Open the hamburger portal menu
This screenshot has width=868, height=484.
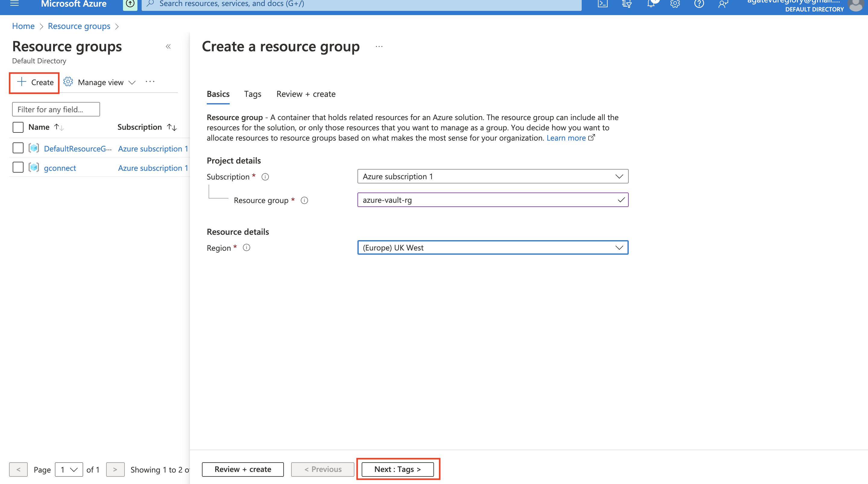click(x=14, y=4)
